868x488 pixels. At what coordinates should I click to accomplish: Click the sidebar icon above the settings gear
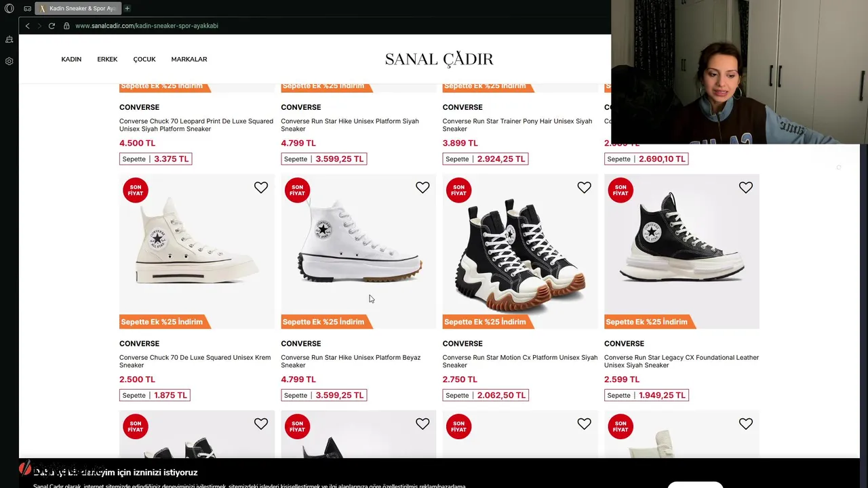[x=9, y=40]
